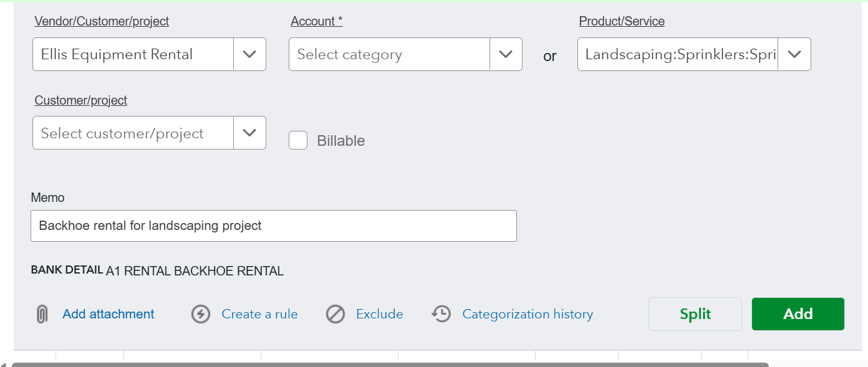Click the Select category input field
This screenshot has height=367, width=868.
click(390, 54)
